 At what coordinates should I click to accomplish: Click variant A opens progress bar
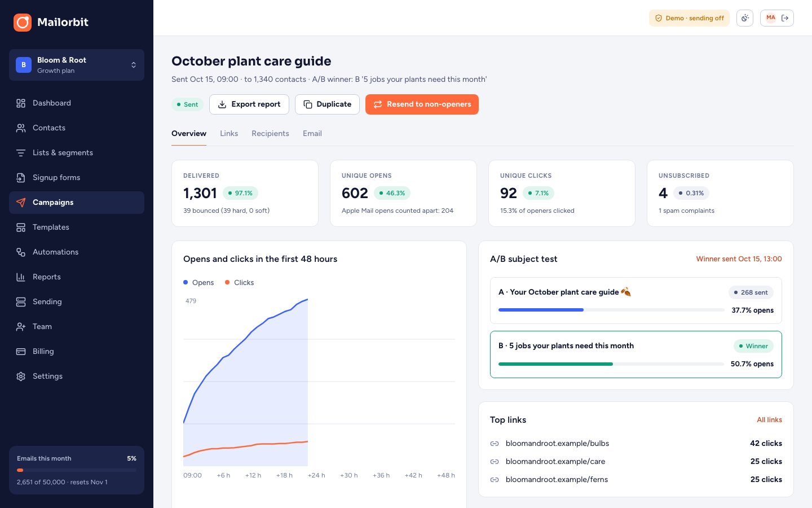tap(611, 310)
